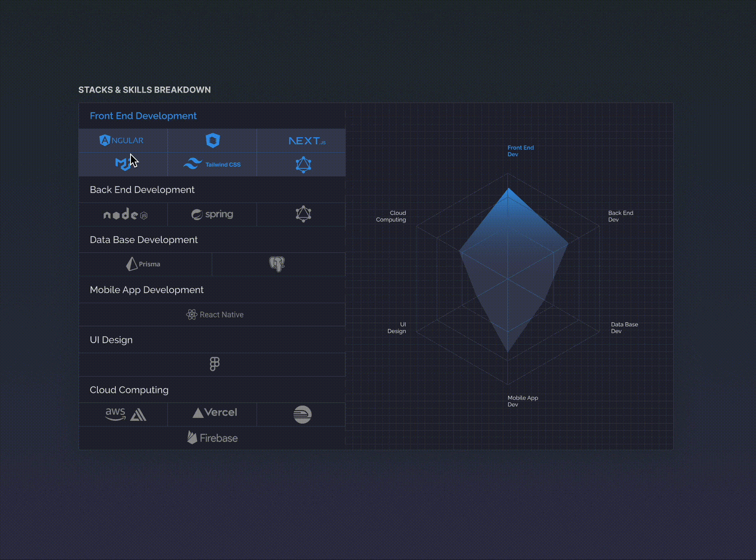Viewport: 756px width, 560px height.
Task: Collapse the Mobile App Development section
Action: pyautogui.click(x=147, y=290)
